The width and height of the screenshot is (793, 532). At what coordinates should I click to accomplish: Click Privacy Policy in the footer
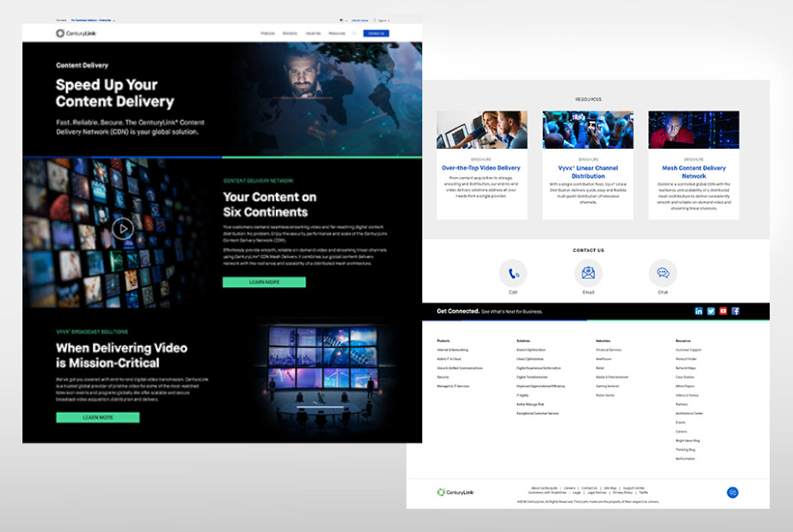[x=623, y=493]
